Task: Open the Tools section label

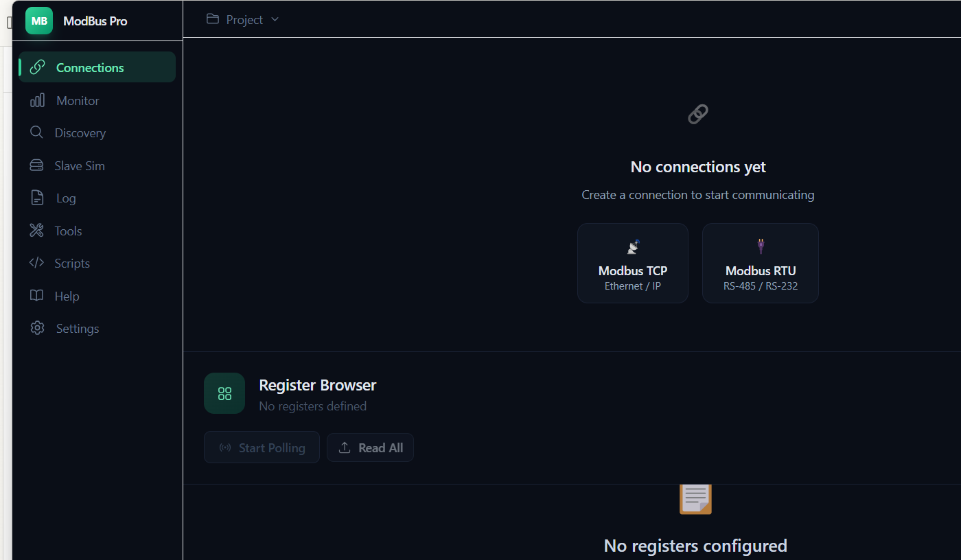Action: pos(69,231)
